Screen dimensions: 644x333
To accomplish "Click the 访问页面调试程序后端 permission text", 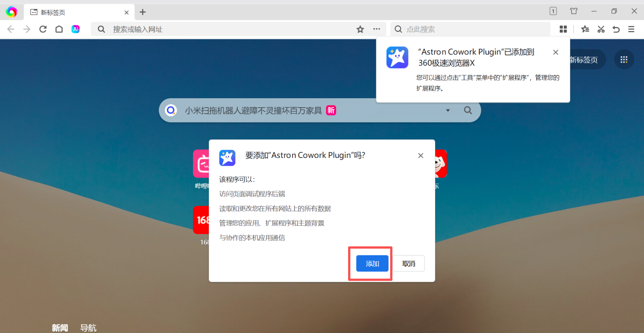I will tap(252, 194).
